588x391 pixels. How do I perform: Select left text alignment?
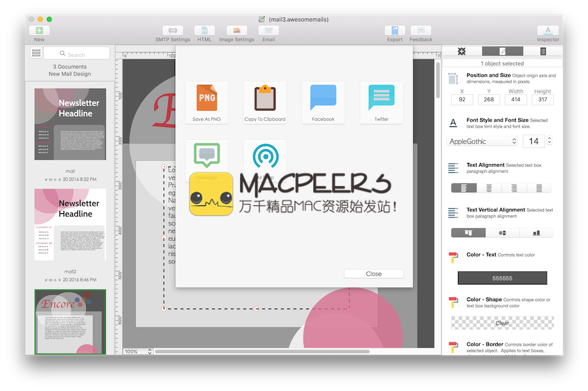point(464,188)
